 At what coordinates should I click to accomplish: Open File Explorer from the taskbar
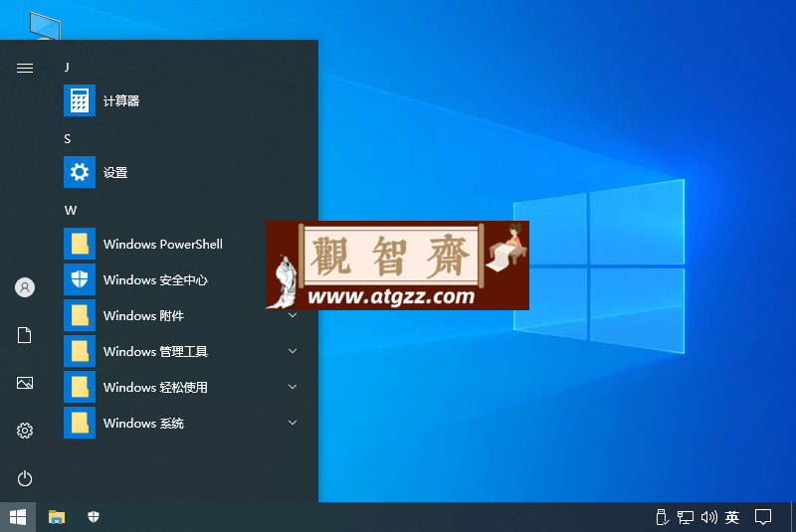pos(57,517)
